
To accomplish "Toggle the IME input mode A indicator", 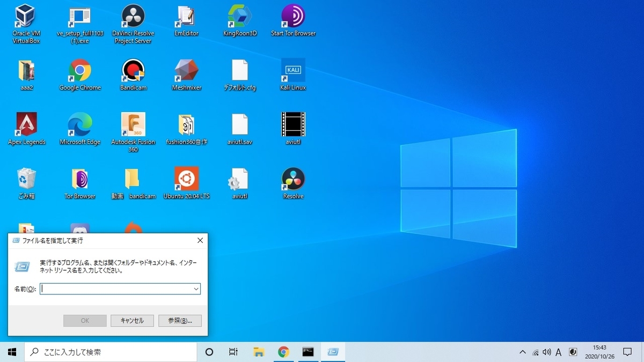I will pos(559,352).
